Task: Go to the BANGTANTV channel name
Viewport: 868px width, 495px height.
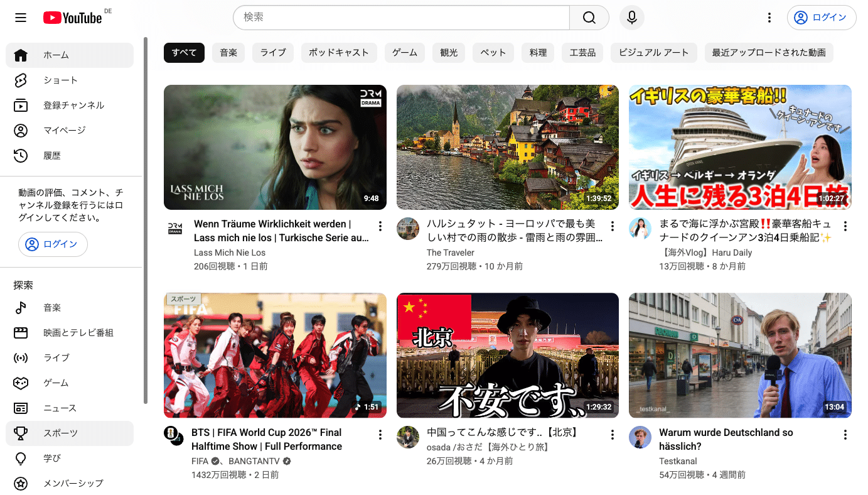Action: pos(254,461)
